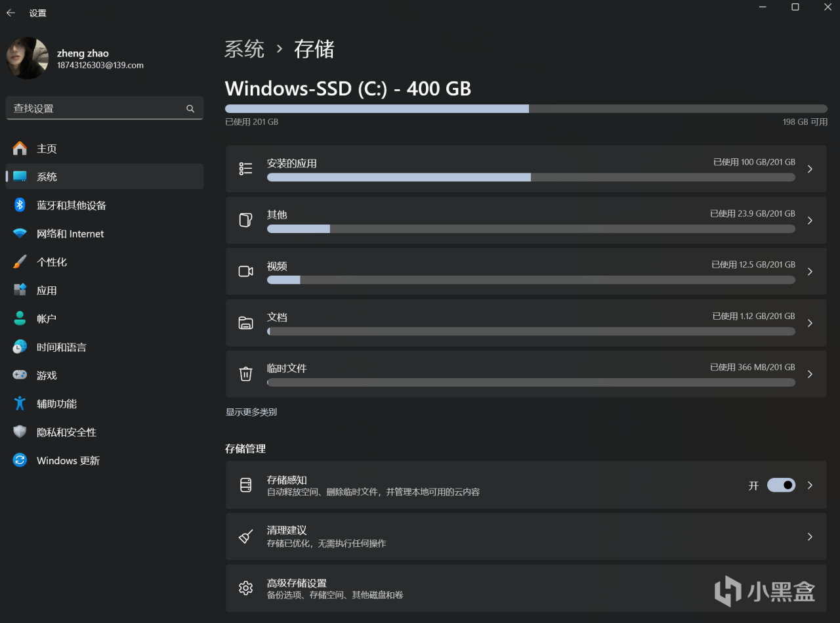Image resolution: width=840 pixels, height=623 pixels.
Task: Click the magnifier icon in search box
Action: [x=190, y=108]
